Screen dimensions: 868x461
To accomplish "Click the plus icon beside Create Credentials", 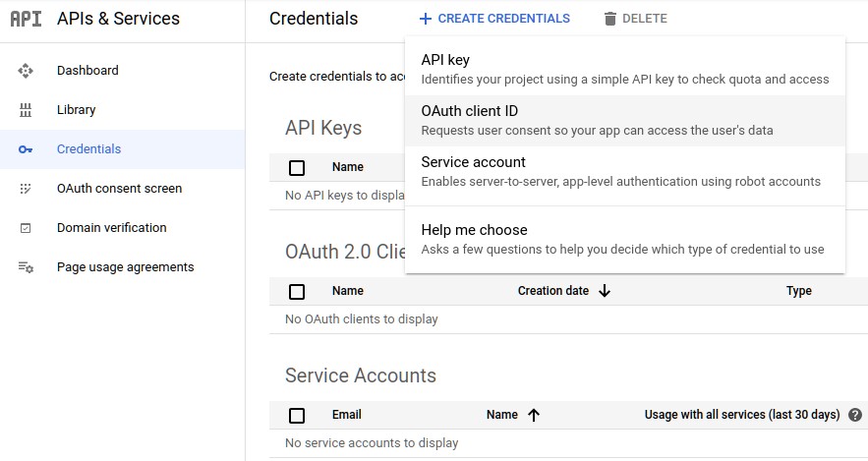I will tap(425, 19).
